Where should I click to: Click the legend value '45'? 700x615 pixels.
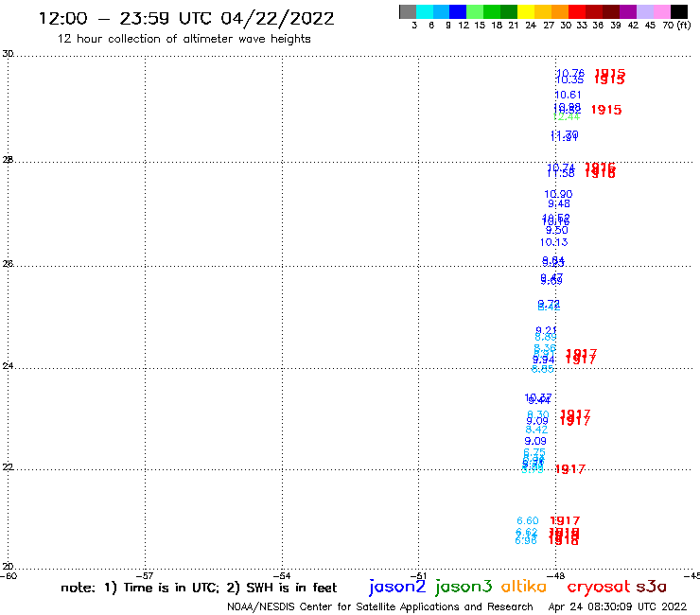(x=650, y=26)
